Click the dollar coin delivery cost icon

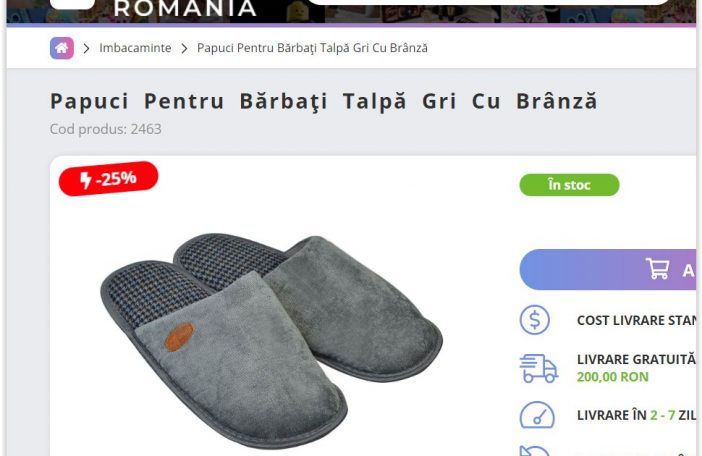pyautogui.click(x=535, y=320)
